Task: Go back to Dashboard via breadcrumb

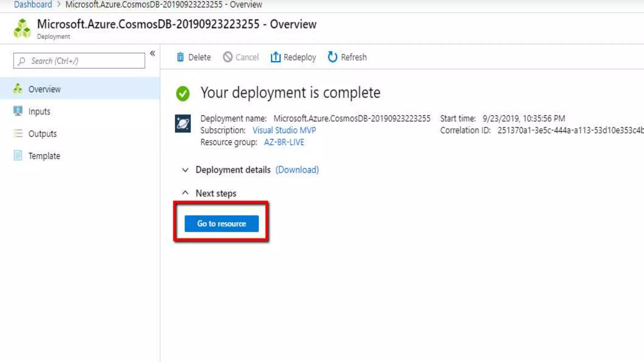Action: coord(33,5)
